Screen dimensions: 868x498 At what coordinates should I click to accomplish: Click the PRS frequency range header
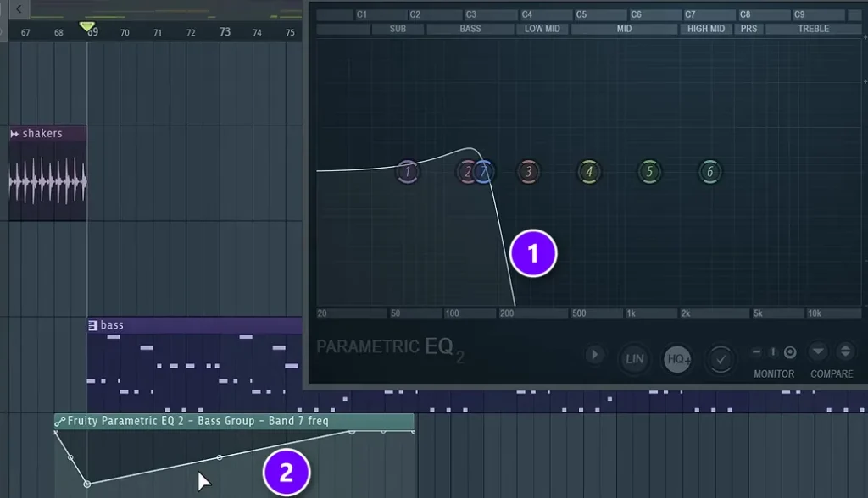(748, 29)
